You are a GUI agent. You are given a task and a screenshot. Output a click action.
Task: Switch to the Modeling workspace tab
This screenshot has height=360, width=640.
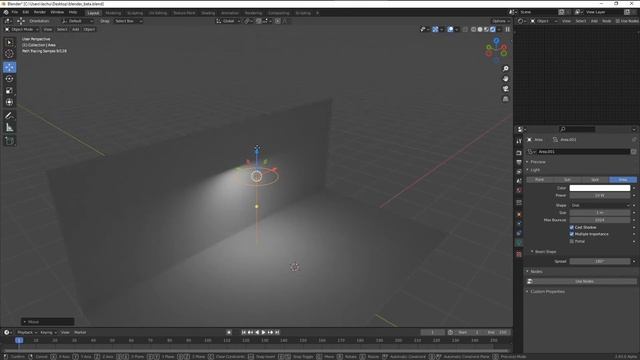click(113, 13)
